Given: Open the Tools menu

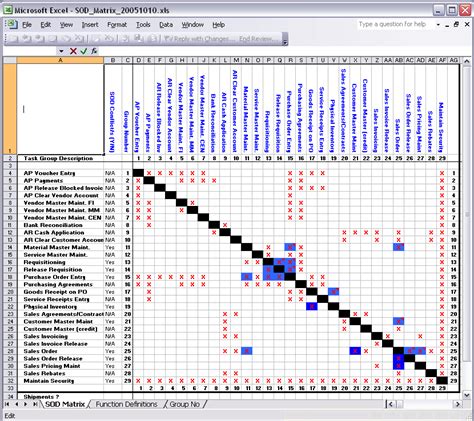Looking at the screenshot, I should point(143,25).
